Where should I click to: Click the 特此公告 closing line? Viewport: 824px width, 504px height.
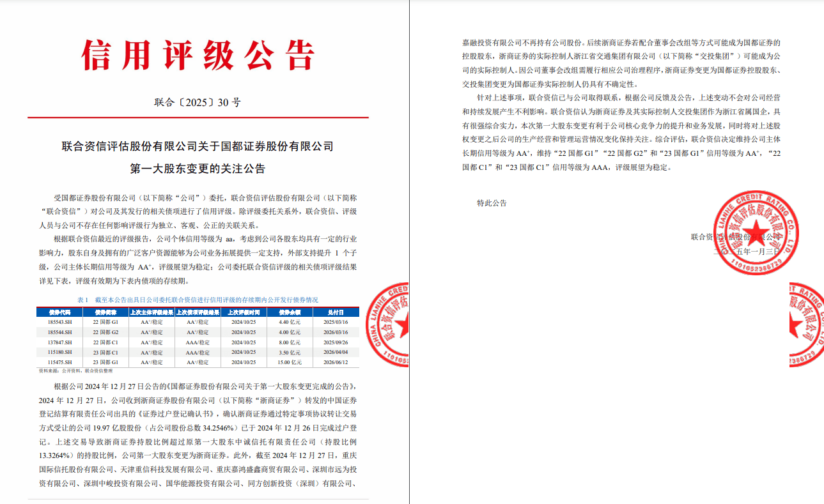492,203
